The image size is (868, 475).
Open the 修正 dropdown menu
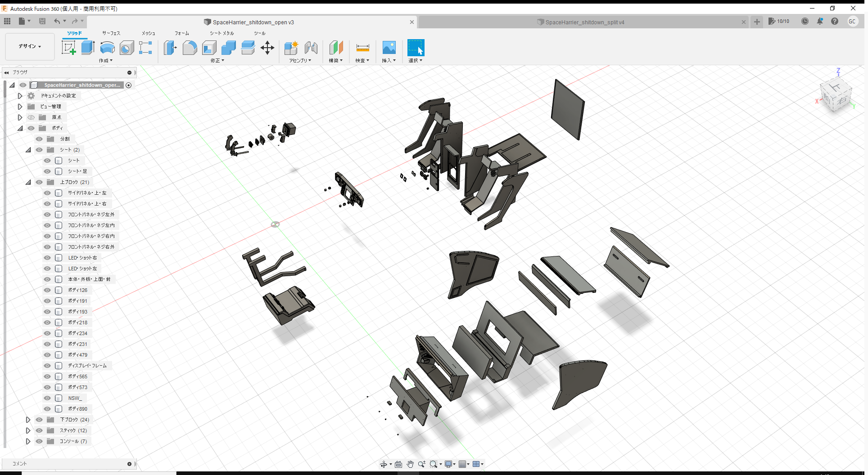217,60
